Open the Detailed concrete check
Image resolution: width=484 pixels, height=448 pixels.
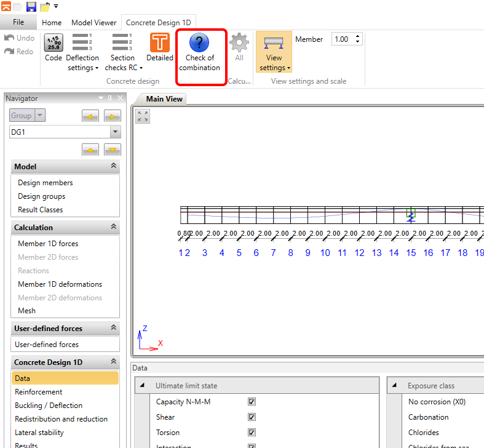point(160,43)
